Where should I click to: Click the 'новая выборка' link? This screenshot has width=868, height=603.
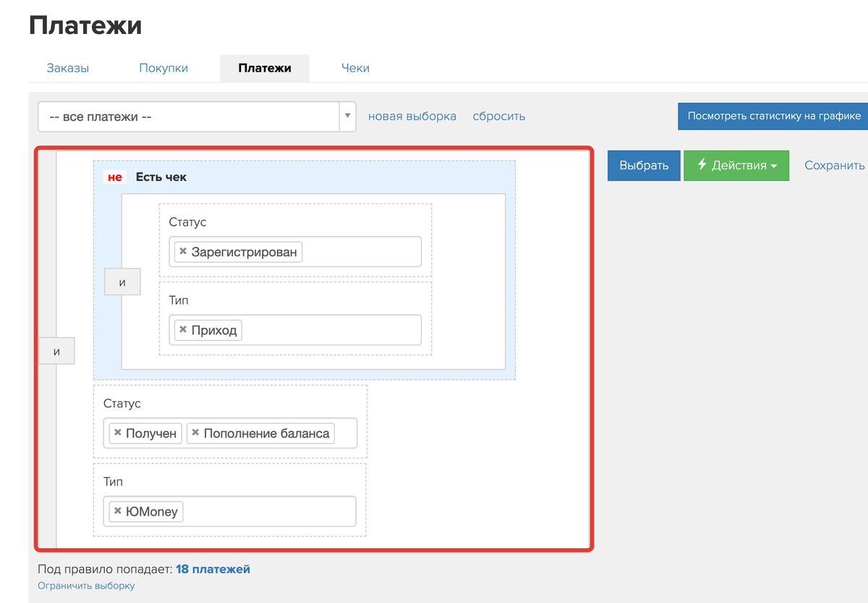click(x=412, y=116)
